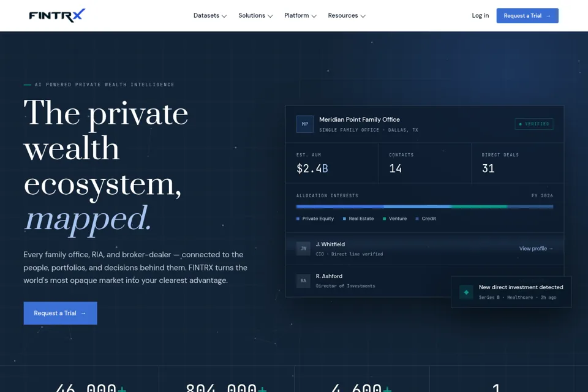
Task: Click AI Powered Private Wealth Intelligence tagline
Action: point(105,85)
